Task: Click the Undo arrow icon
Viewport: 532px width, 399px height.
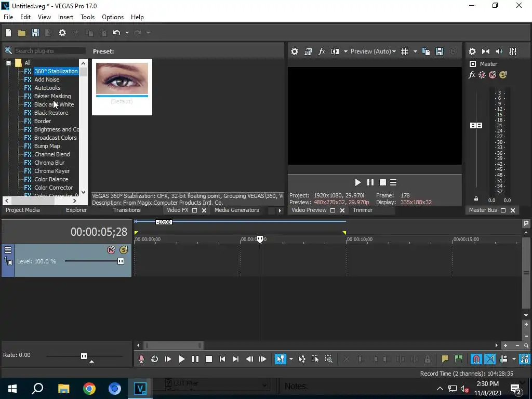Action: [x=116, y=33]
